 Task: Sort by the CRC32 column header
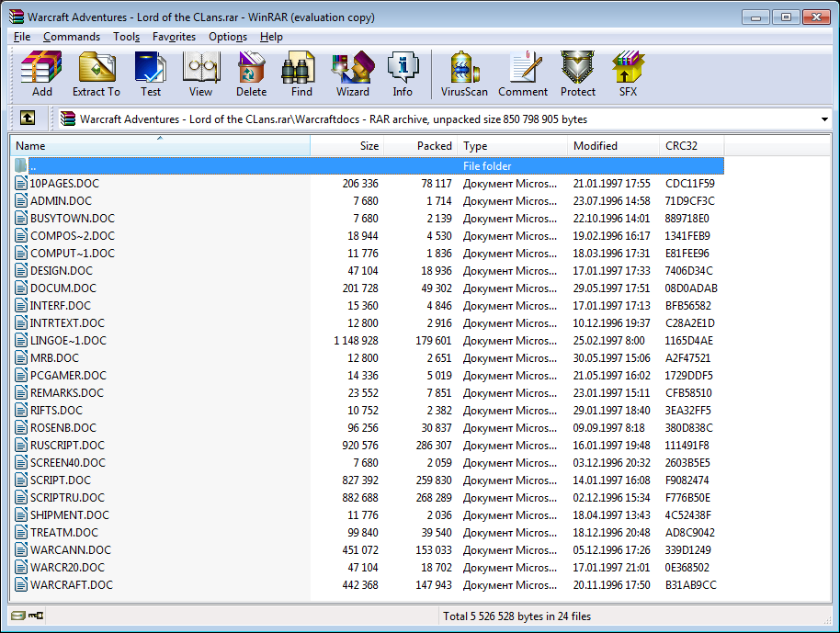(692, 146)
